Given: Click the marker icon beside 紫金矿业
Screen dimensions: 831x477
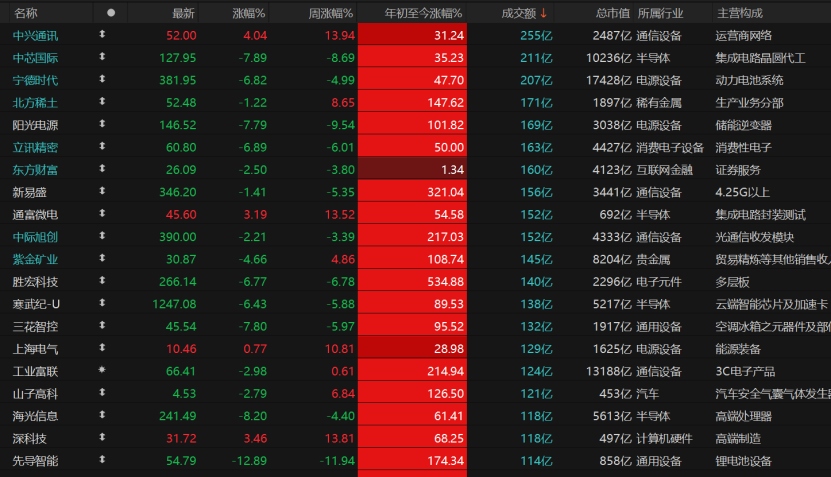Looking at the screenshot, I should point(102,259).
